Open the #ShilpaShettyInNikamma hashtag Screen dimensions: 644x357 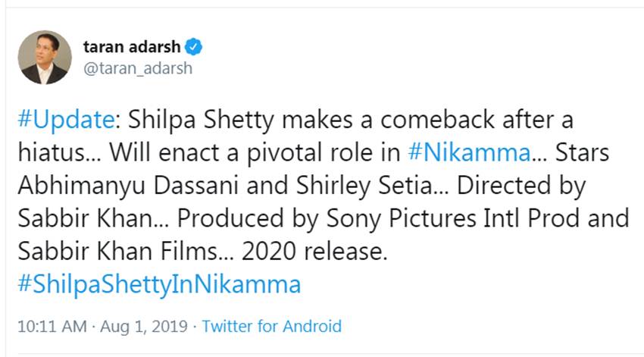pyautogui.click(x=158, y=284)
